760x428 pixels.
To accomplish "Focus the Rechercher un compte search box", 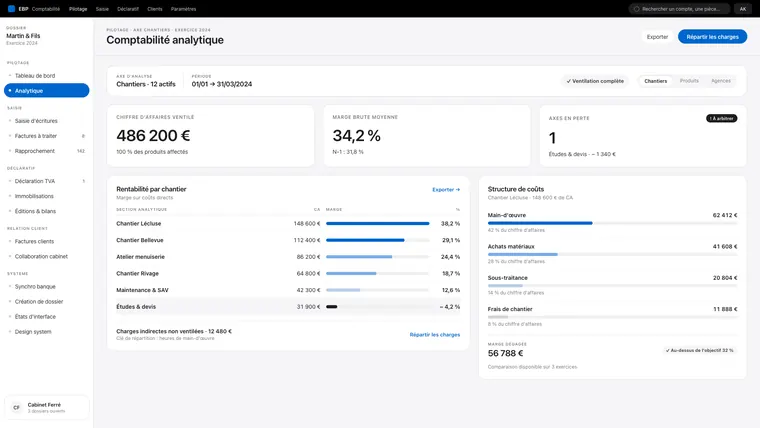I will click(680, 9).
